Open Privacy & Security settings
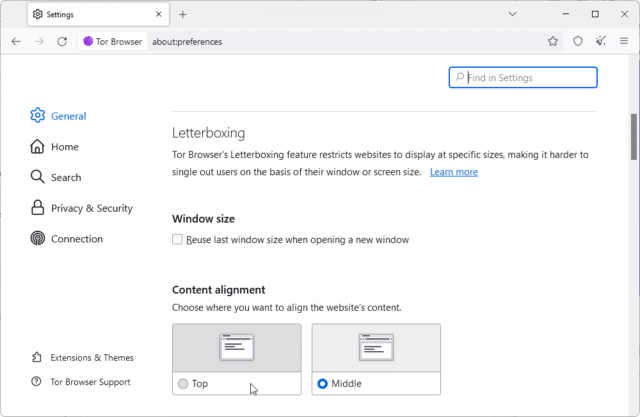This screenshot has width=640, height=417. click(x=82, y=208)
